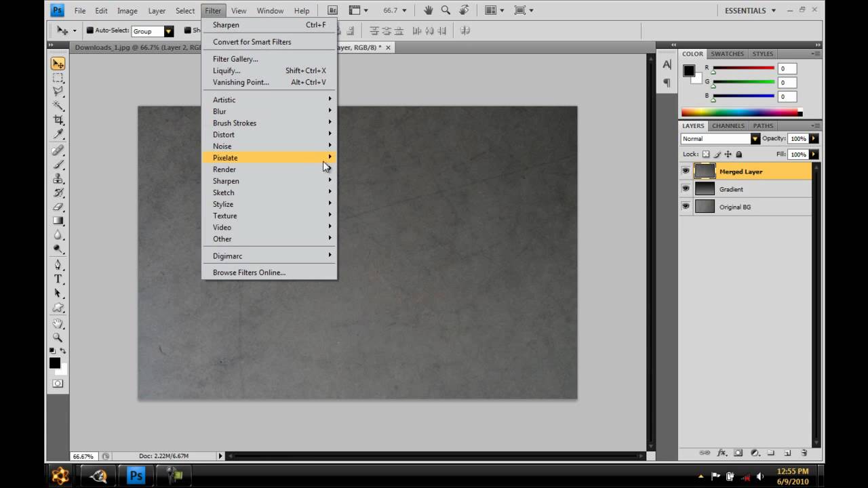Swap foreground and background colors
Screen dimensions: 868x488
63,351
